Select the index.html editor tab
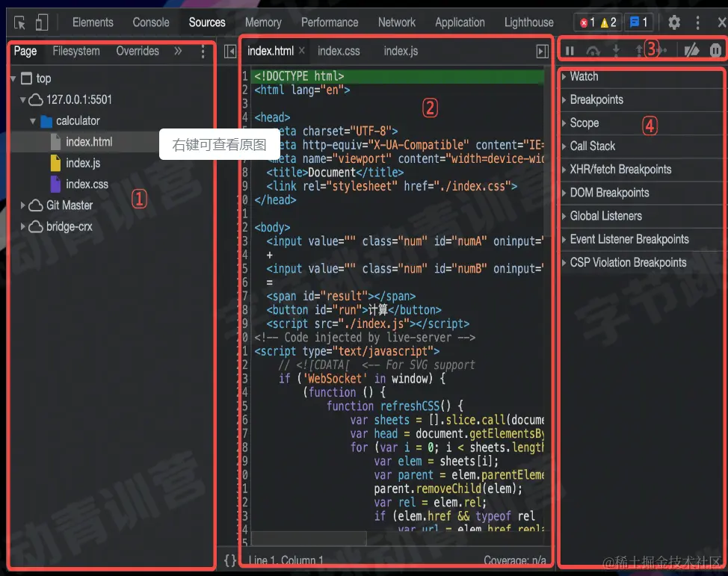The image size is (728, 576). point(271,51)
